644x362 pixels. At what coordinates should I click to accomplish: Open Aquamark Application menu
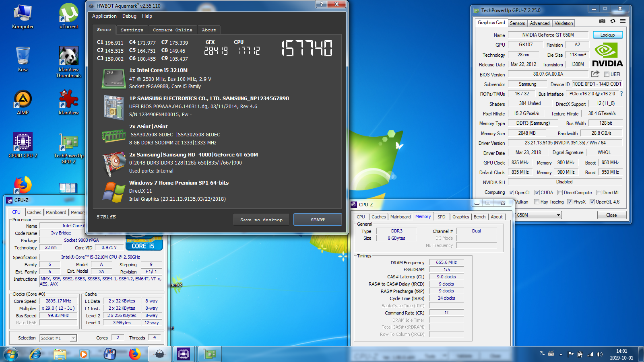104,16
